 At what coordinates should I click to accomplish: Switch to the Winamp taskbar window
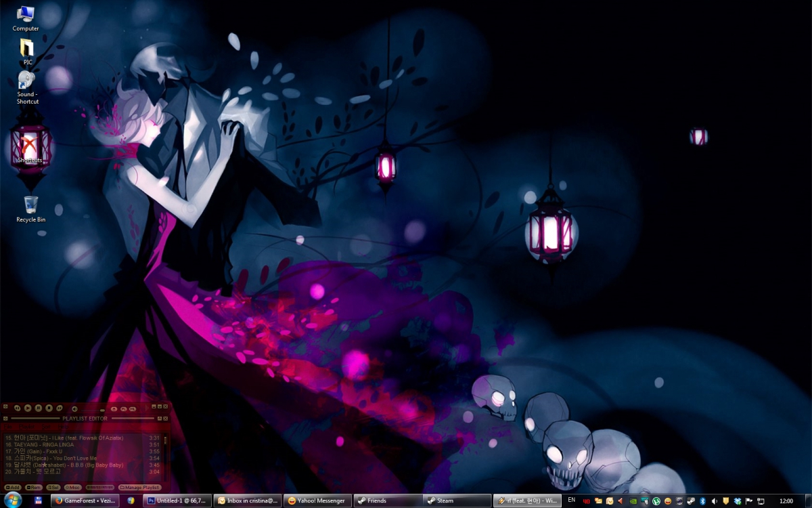pyautogui.click(x=527, y=501)
